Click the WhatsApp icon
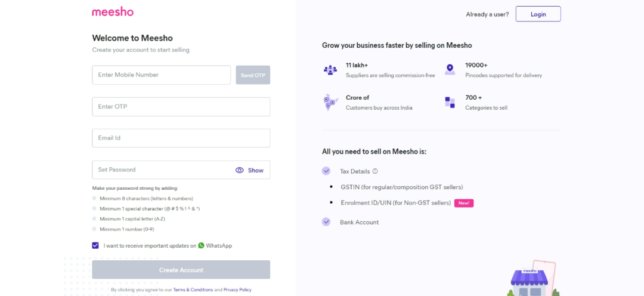This screenshot has height=296, width=644. coord(201,245)
